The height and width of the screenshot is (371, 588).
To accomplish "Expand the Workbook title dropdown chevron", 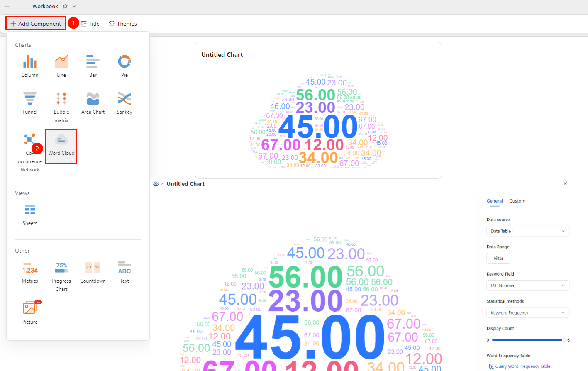I will (74, 6).
